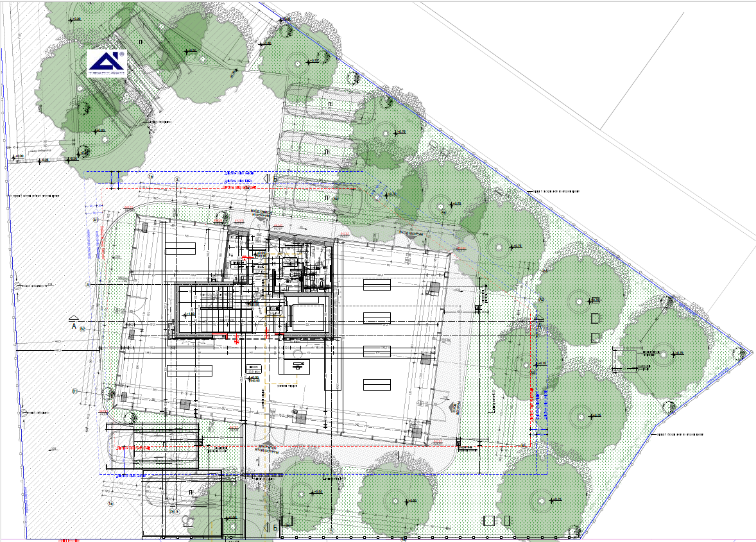The height and width of the screenshot is (542, 756).
Task: Select the middle parked car of three
Action: point(314,148)
